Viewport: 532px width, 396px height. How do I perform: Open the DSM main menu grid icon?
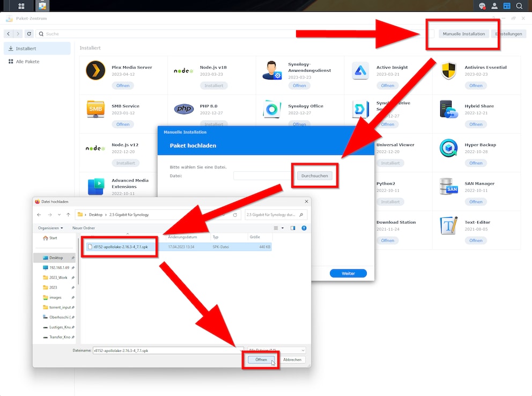click(21, 6)
